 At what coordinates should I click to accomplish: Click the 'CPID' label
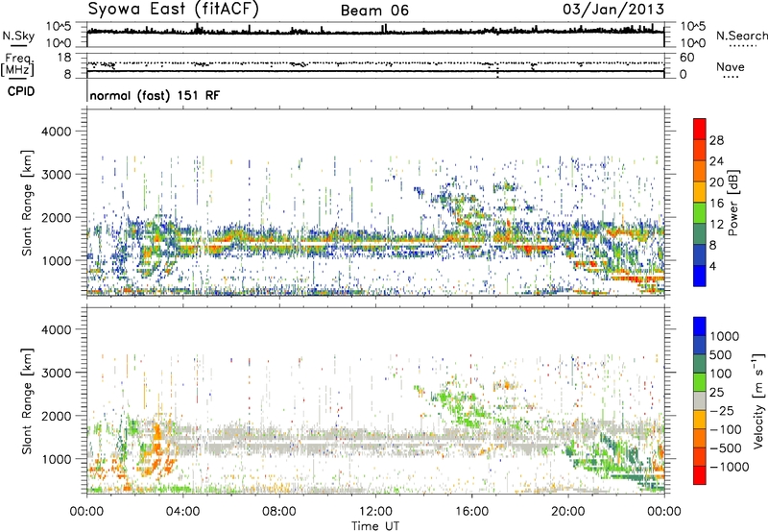coord(21,91)
